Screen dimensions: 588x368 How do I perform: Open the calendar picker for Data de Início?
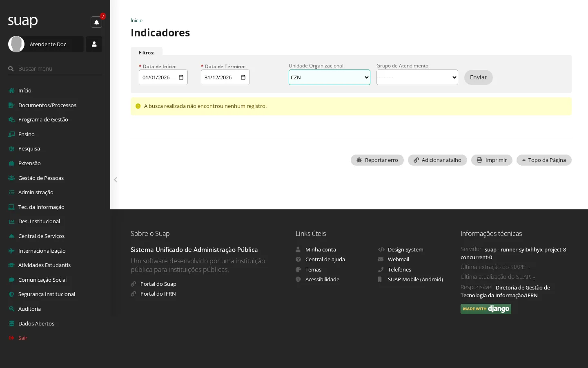click(181, 77)
